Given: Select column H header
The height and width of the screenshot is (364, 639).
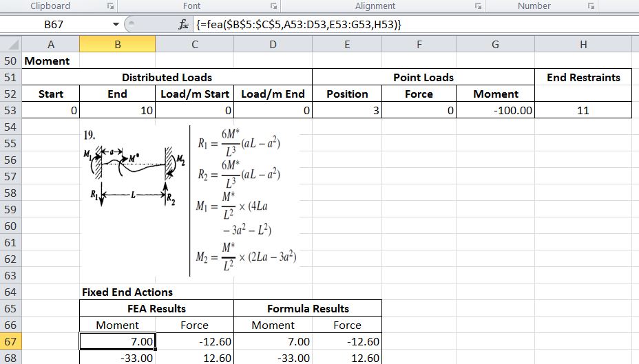Looking at the screenshot, I should pyautogui.click(x=583, y=45).
